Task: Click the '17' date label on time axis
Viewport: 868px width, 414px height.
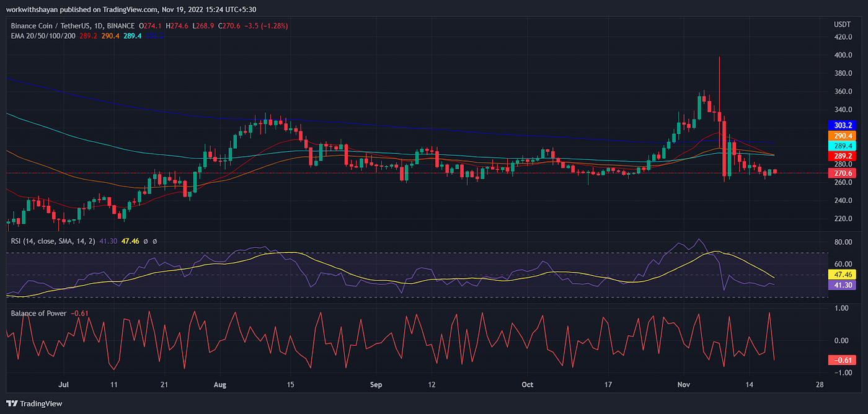Action: (609, 385)
